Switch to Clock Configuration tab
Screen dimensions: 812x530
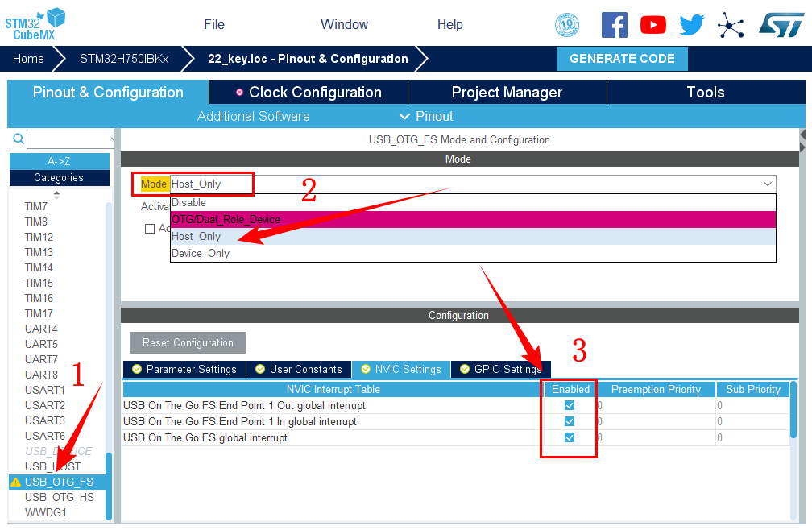[308, 93]
